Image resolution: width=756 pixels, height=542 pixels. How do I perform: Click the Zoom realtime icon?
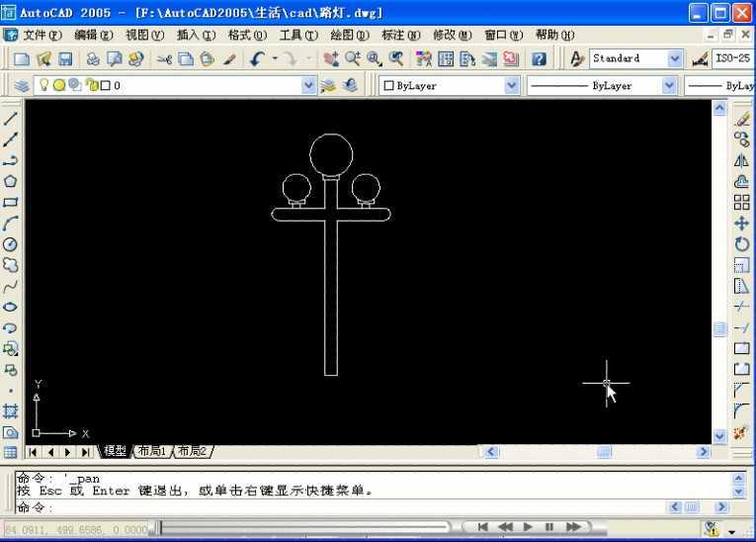(353, 59)
